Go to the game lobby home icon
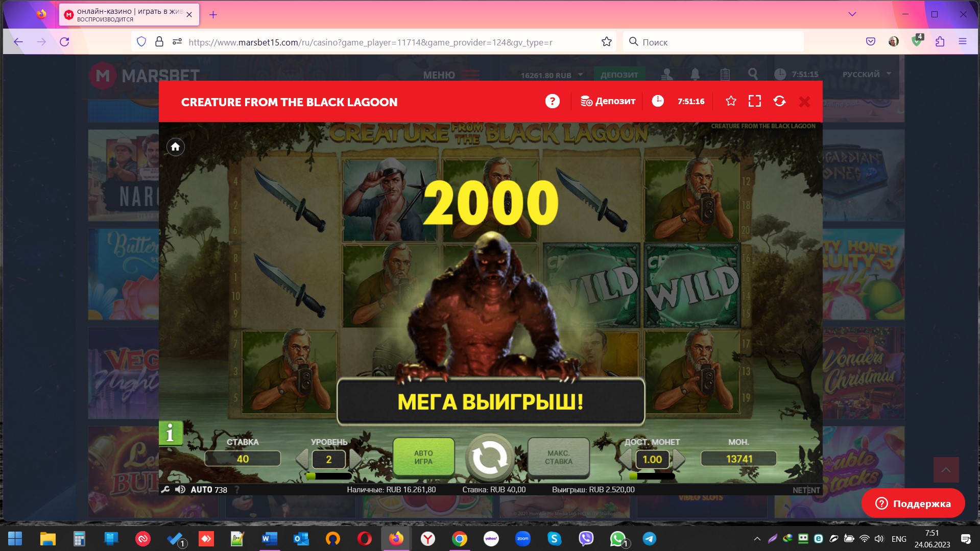This screenshot has width=980, height=551. coord(175,147)
